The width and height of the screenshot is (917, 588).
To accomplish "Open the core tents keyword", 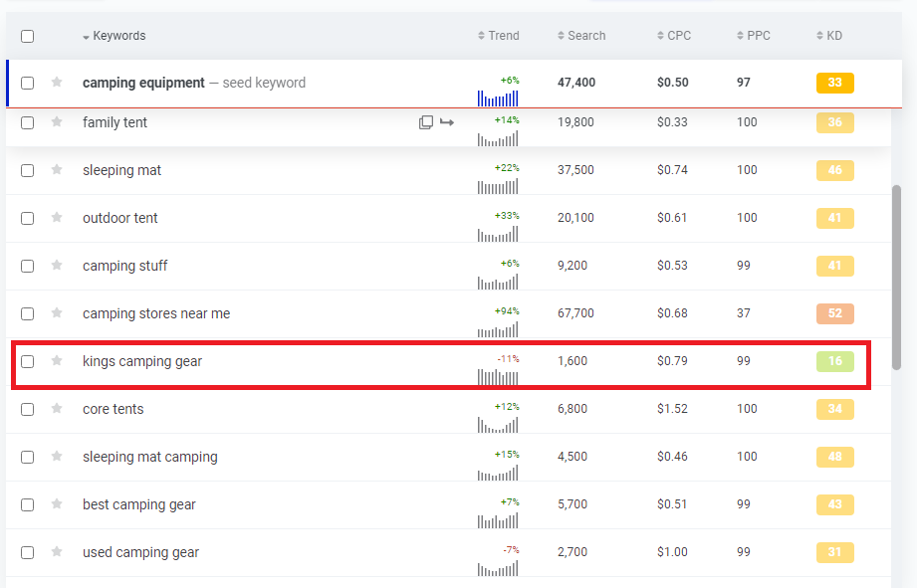I will pos(113,409).
